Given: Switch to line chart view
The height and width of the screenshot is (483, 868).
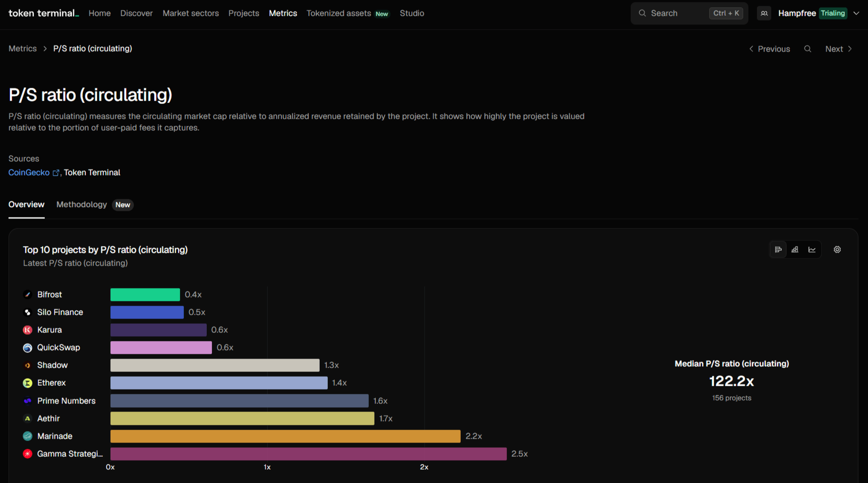Looking at the screenshot, I should [x=812, y=249].
